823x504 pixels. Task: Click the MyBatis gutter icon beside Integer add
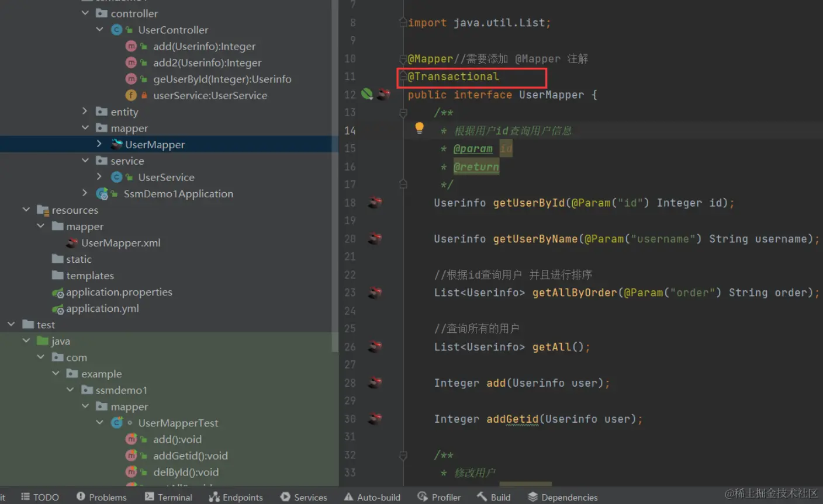375,383
